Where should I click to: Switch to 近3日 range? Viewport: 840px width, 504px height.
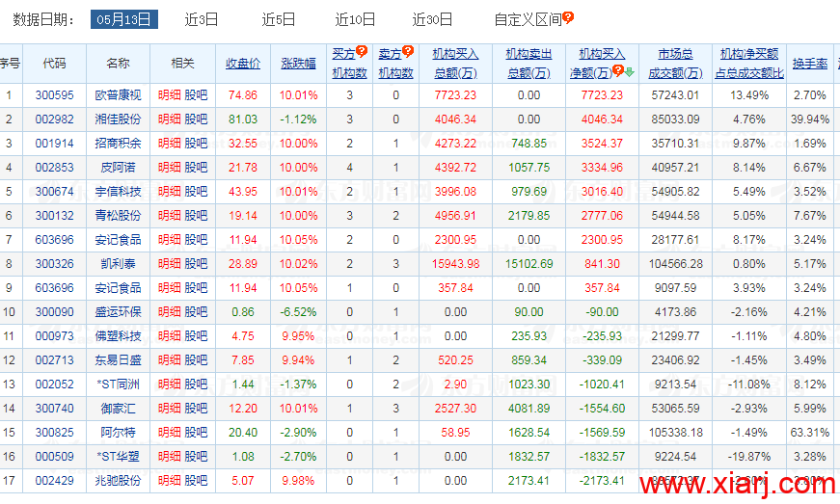tap(202, 20)
